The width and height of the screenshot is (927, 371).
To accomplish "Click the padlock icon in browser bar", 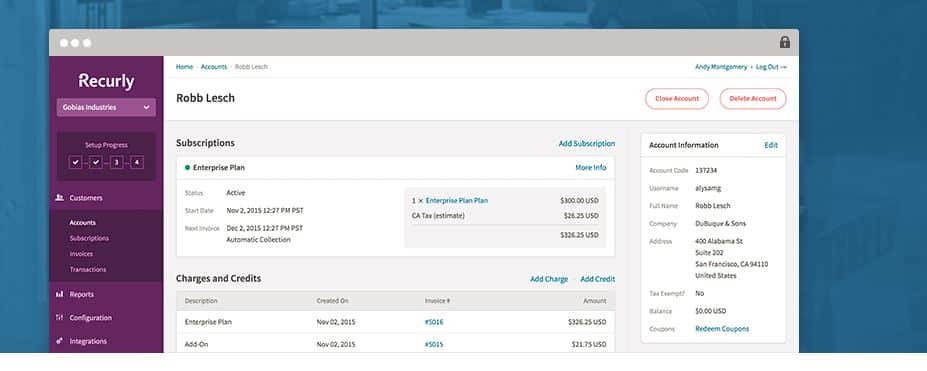I will click(785, 43).
